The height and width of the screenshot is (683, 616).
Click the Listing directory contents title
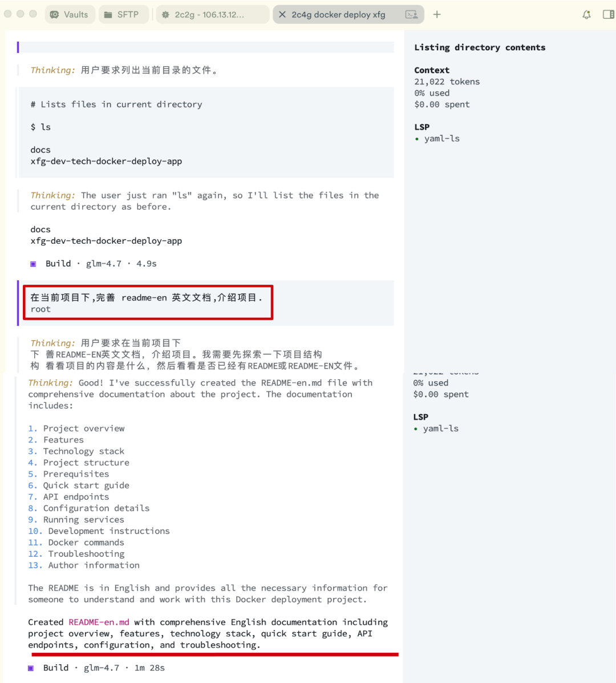pos(480,47)
